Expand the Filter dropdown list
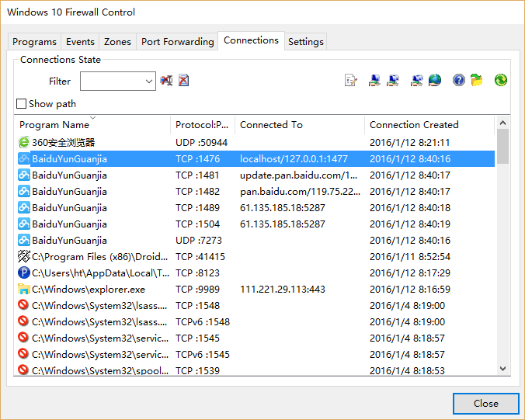The width and height of the screenshot is (525, 420). (149, 81)
